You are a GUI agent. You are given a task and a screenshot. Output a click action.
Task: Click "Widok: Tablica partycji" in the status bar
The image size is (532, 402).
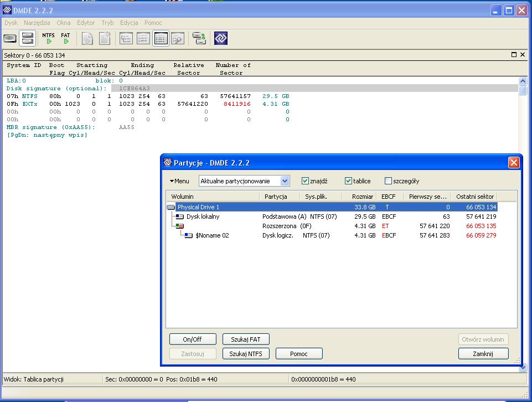tap(34, 379)
